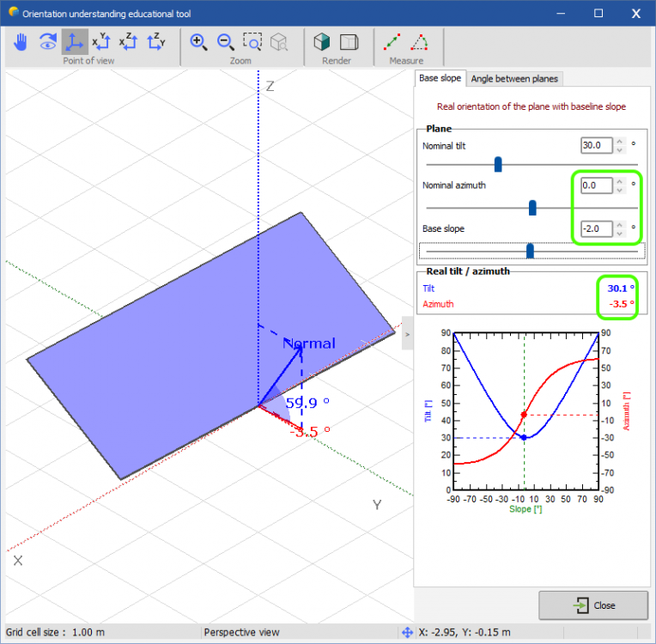Select the measure angle triangle tool
Image resolution: width=656 pixels, height=644 pixels.
tap(420, 41)
